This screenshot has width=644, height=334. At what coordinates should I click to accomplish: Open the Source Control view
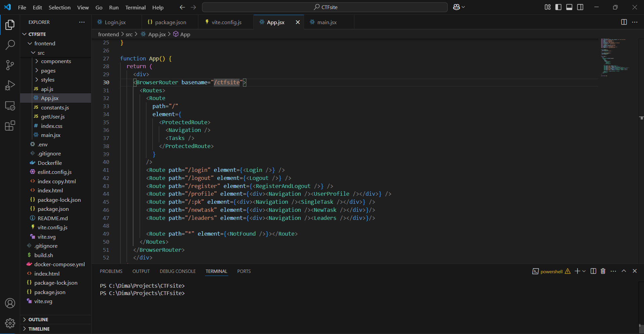click(x=10, y=65)
